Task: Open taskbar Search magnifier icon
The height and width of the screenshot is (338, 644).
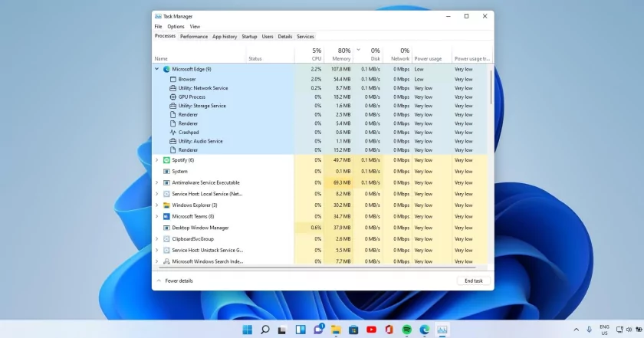Action: pos(264,330)
